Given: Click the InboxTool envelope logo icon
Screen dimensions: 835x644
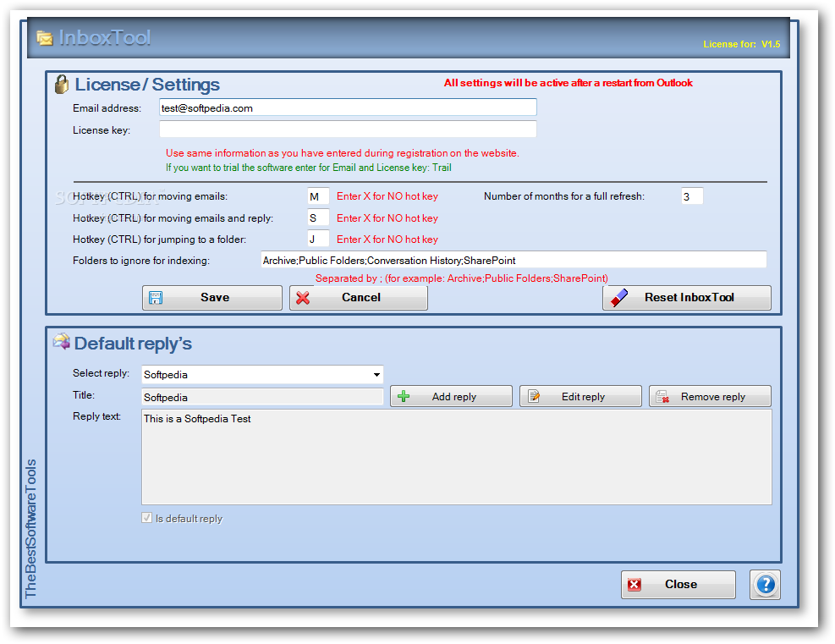Looking at the screenshot, I should click(x=45, y=38).
